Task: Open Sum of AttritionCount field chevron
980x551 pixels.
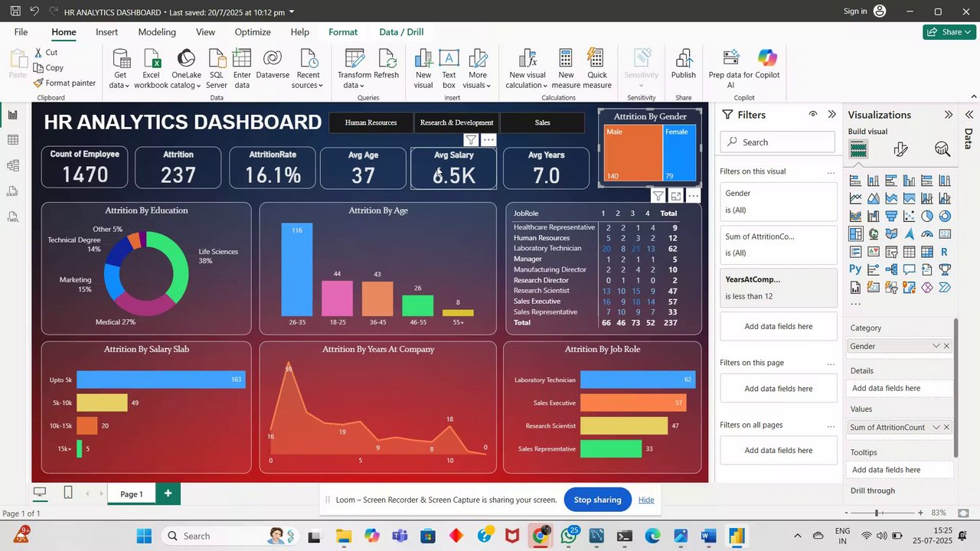Action: (x=936, y=427)
